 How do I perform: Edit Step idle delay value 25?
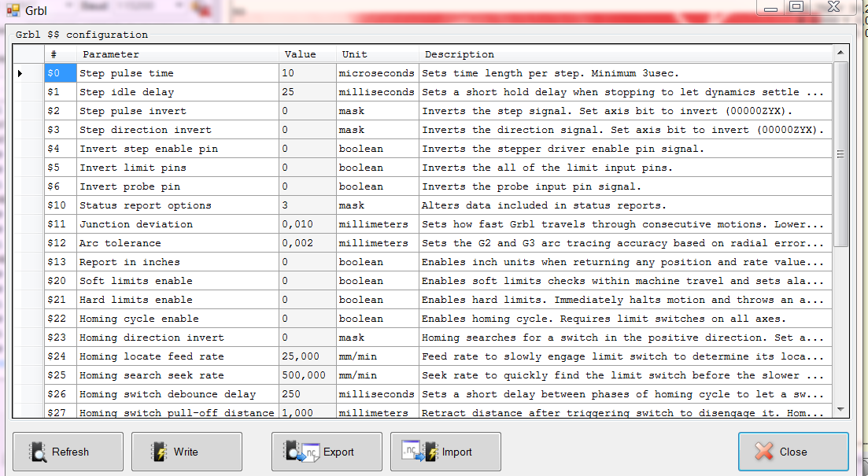[x=308, y=92]
